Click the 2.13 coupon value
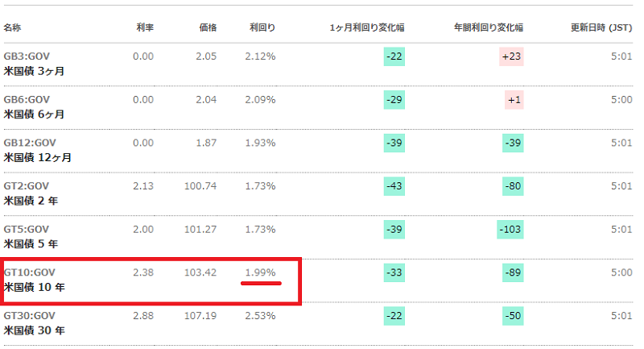The image size is (644, 349). [143, 186]
